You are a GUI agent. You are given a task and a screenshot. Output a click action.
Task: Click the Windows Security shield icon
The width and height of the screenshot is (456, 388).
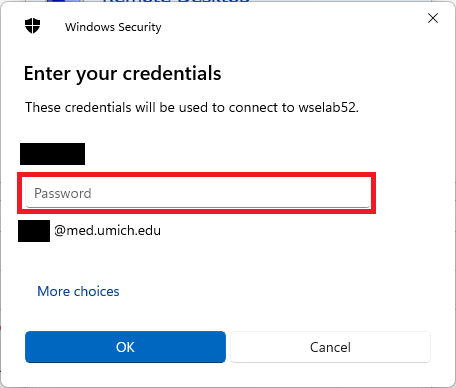(x=32, y=26)
